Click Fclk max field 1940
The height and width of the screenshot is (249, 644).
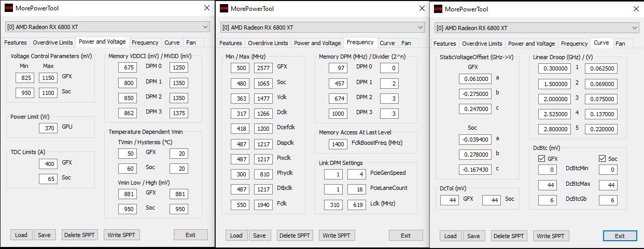pos(263,205)
